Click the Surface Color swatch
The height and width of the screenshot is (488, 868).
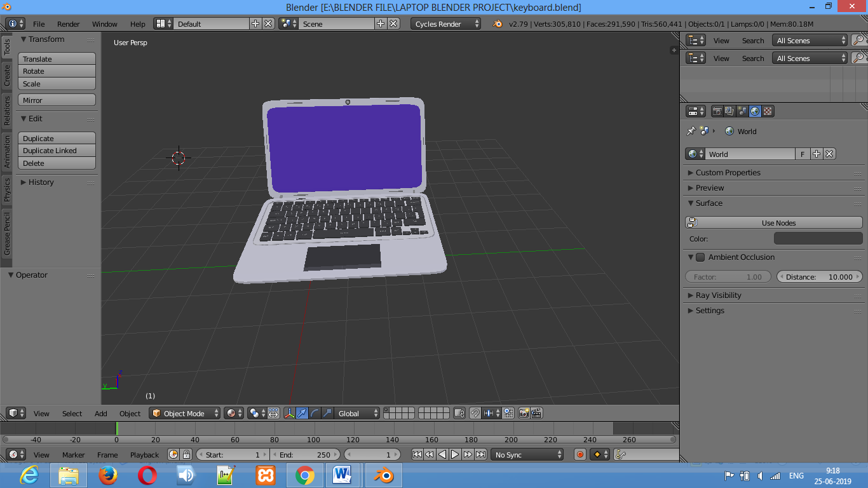tap(818, 238)
